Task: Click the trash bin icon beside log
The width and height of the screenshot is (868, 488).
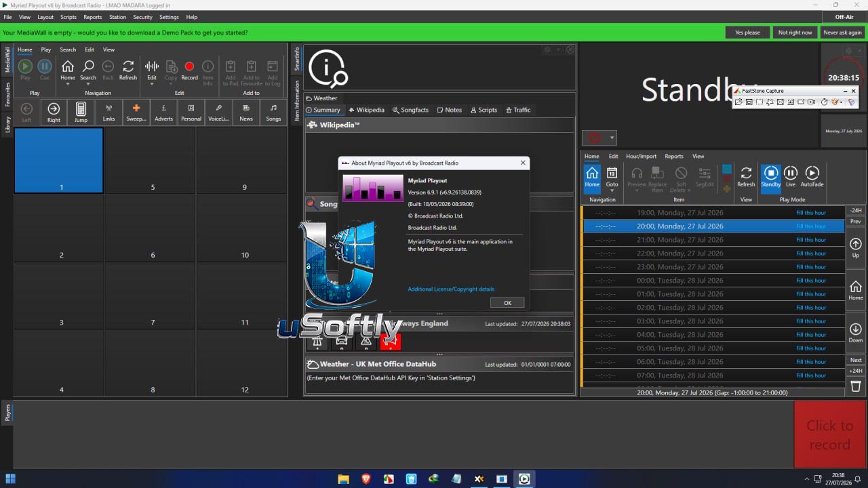Action: [856, 386]
